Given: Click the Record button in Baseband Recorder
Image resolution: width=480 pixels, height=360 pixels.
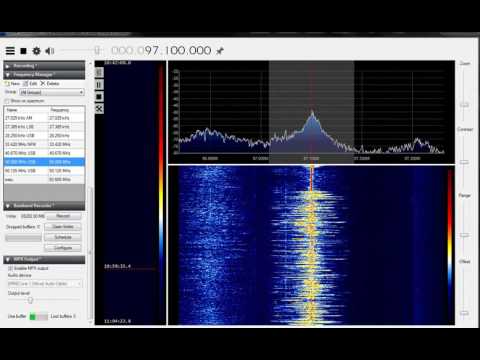Looking at the screenshot, I should [x=63, y=216].
